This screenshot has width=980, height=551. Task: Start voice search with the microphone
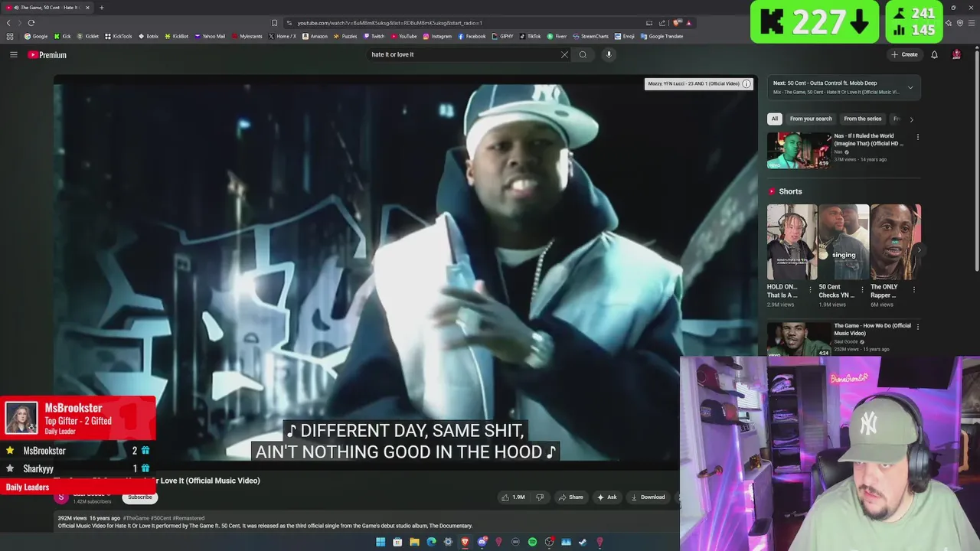tap(609, 54)
